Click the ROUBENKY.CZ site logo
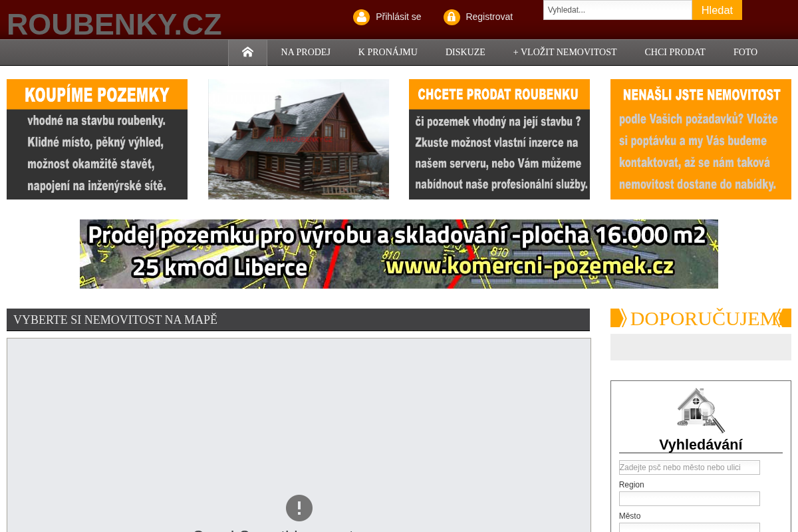The width and height of the screenshot is (798, 532). [114, 25]
